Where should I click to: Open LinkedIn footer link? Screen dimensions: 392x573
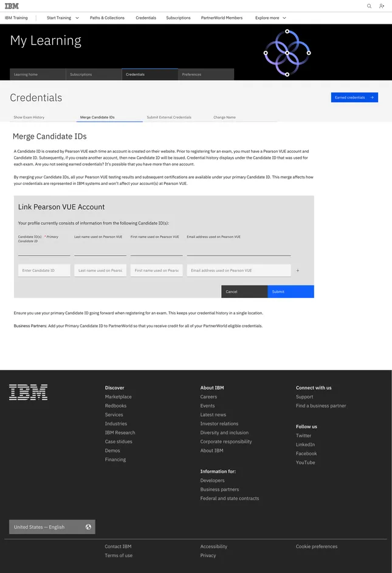[305, 445]
